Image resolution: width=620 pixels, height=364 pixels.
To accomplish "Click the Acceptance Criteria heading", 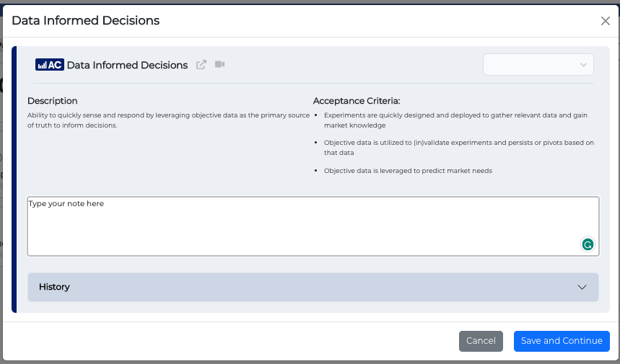I will 357,101.
